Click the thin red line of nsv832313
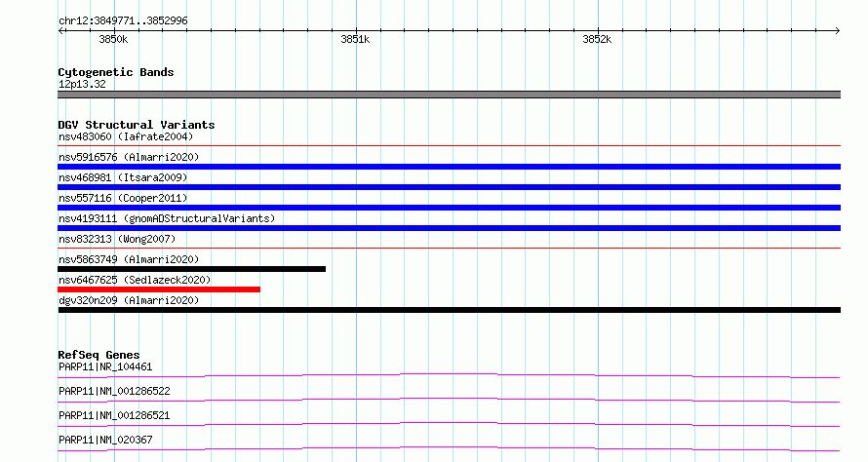 coord(449,249)
